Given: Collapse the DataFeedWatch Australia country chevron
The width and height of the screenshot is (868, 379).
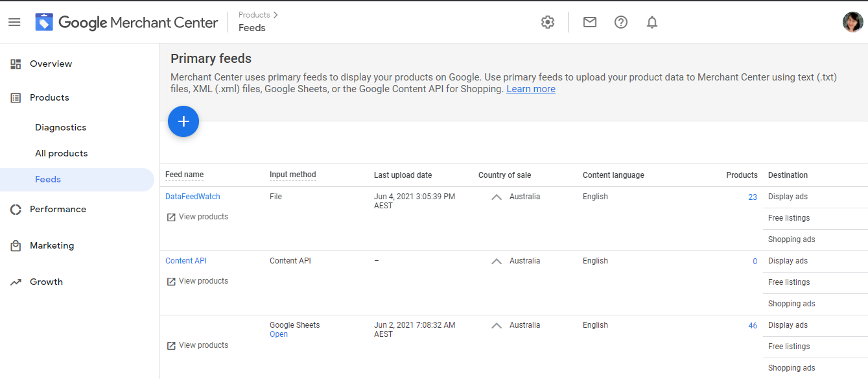Looking at the screenshot, I should click(497, 197).
